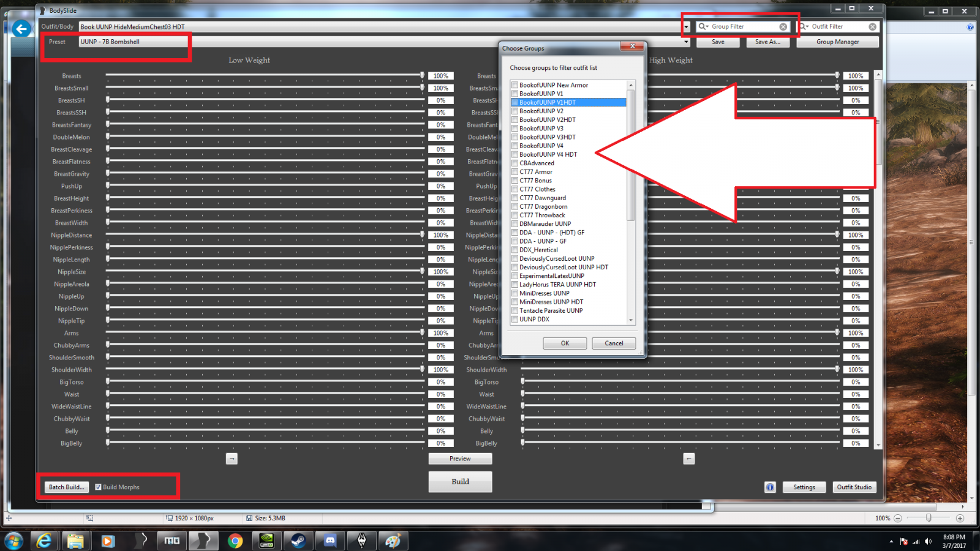The image size is (980, 551).
Task: Click the Outfit Filter text field
Action: (839, 26)
